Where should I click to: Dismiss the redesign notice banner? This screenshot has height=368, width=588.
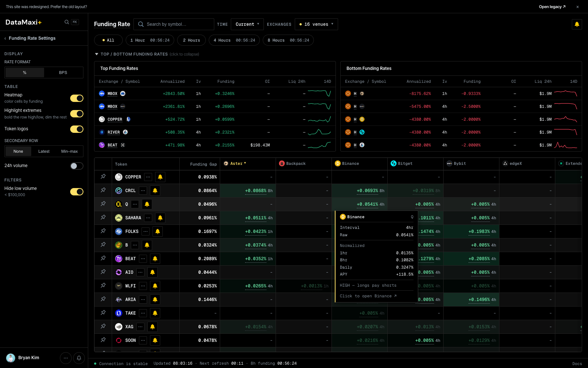point(578,7)
